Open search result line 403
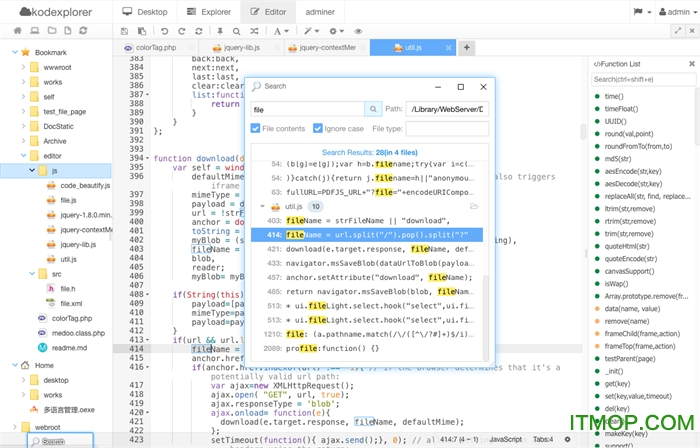 (367, 220)
